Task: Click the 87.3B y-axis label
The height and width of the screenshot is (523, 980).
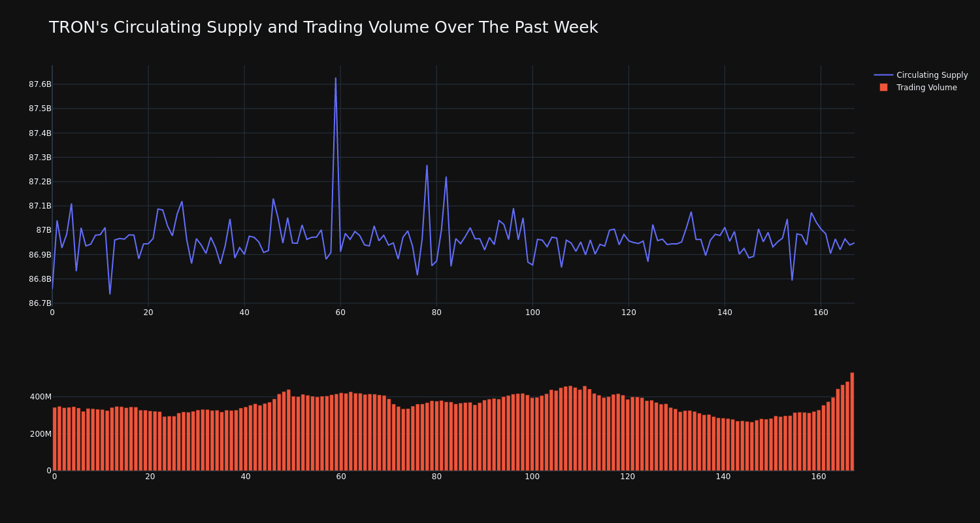Action: point(40,158)
